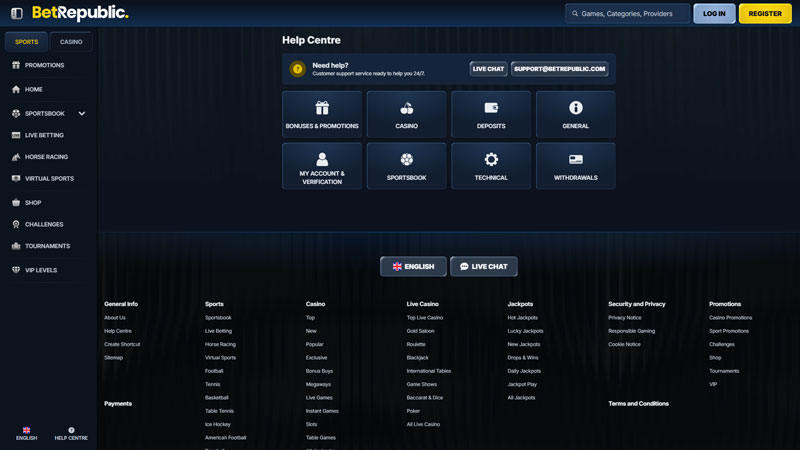The width and height of the screenshot is (800, 450).
Task: Open the Baccarat & Dice footer link
Action: click(x=425, y=397)
